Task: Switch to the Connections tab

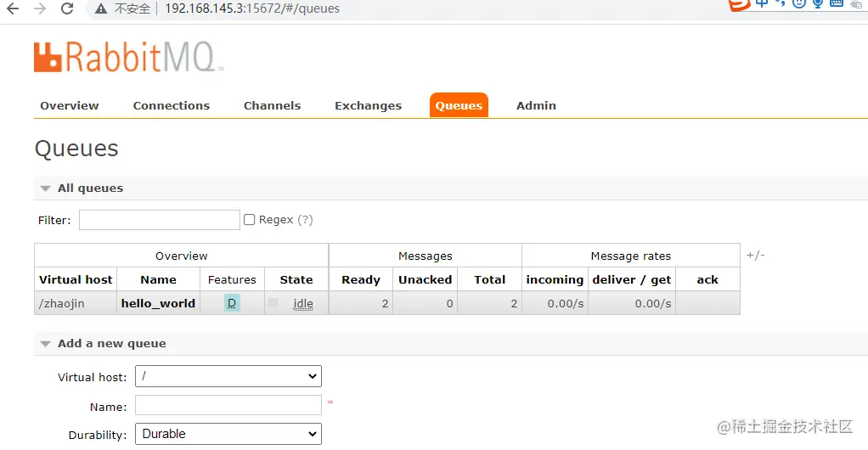Action: coord(172,106)
